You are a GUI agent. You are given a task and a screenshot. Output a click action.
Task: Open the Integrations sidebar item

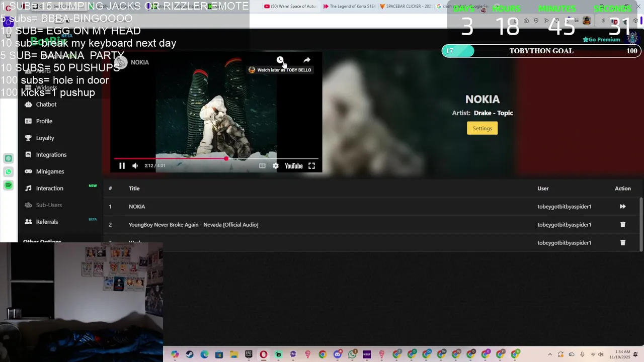[x=51, y=155]
